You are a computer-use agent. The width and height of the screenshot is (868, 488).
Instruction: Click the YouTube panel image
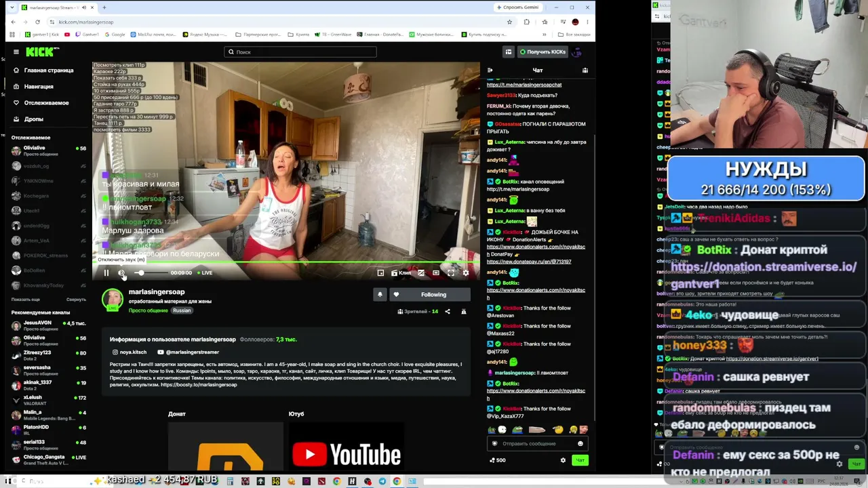point(347,447)
